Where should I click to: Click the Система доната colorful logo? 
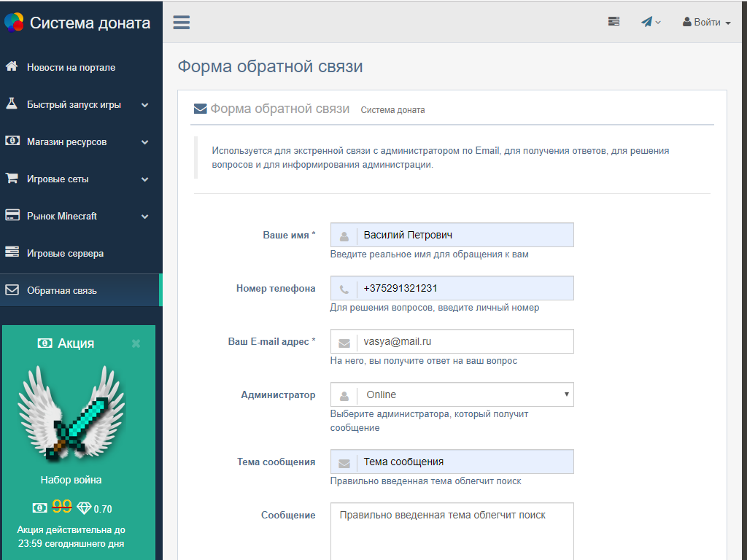point(14,23)
